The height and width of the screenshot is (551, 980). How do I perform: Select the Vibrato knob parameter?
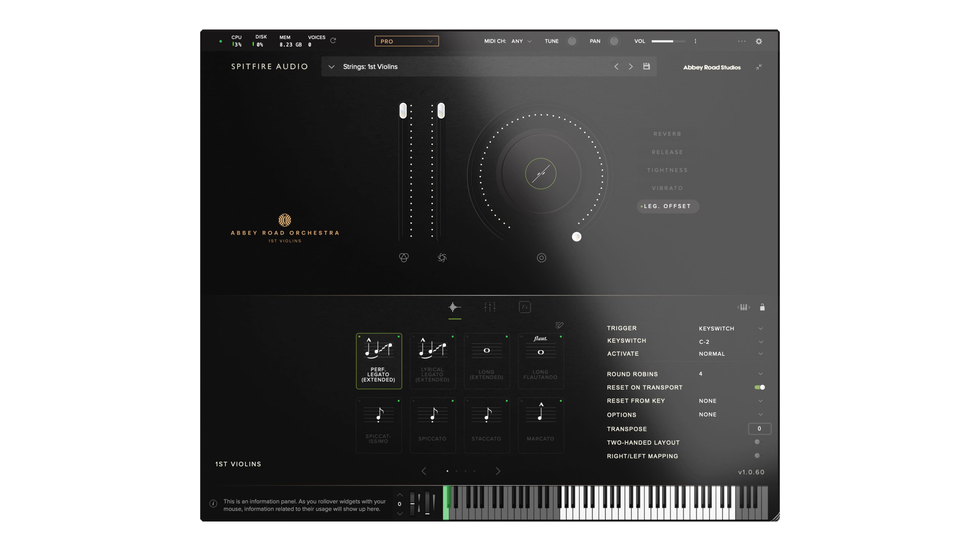coord(667,188)
